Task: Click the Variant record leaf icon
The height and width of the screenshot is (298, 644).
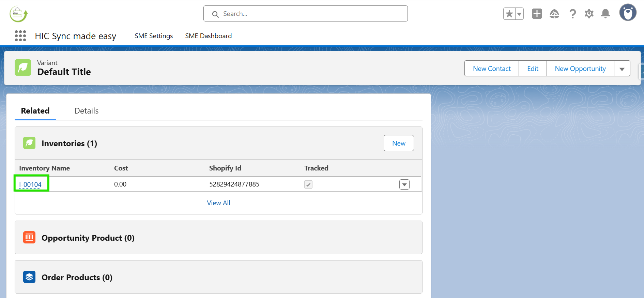Action: (x=23, y=68)
